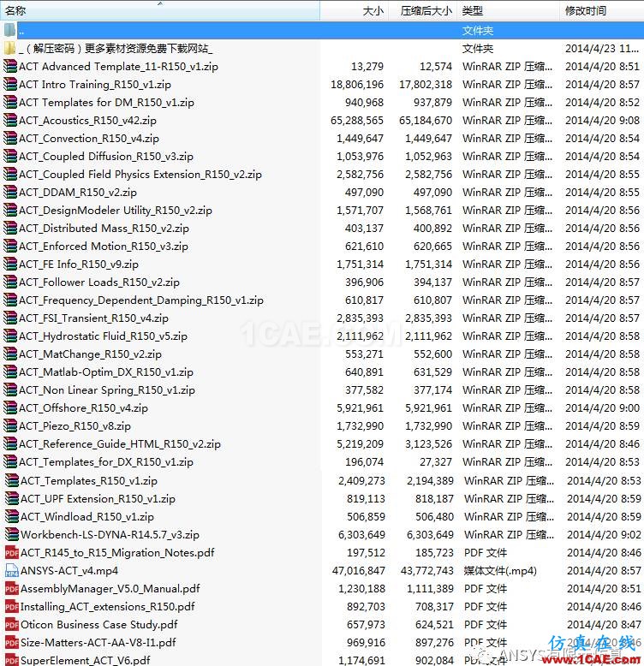Click zip icon of ACT_Windload_R150_v1.zip
Image resolution: width=644 pixels, height=666 pixels.
tap(12, 516)
